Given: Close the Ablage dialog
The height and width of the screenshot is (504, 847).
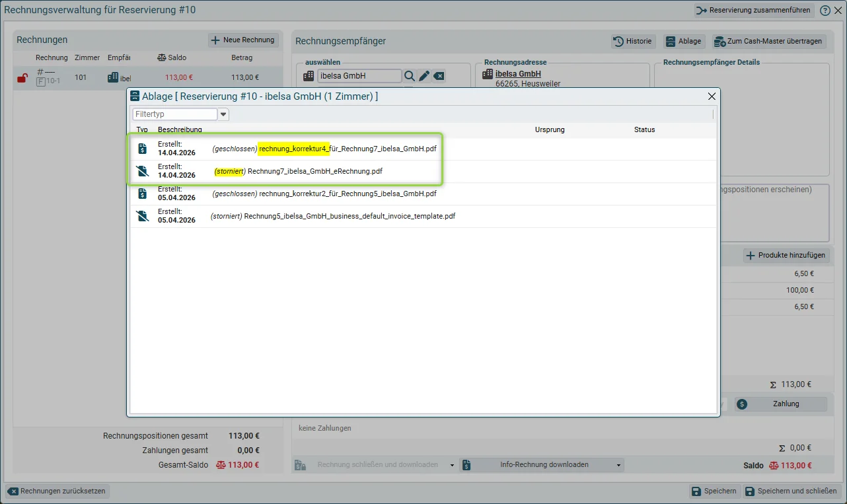Looking at the screenshot, I should [x=712, y=96].
